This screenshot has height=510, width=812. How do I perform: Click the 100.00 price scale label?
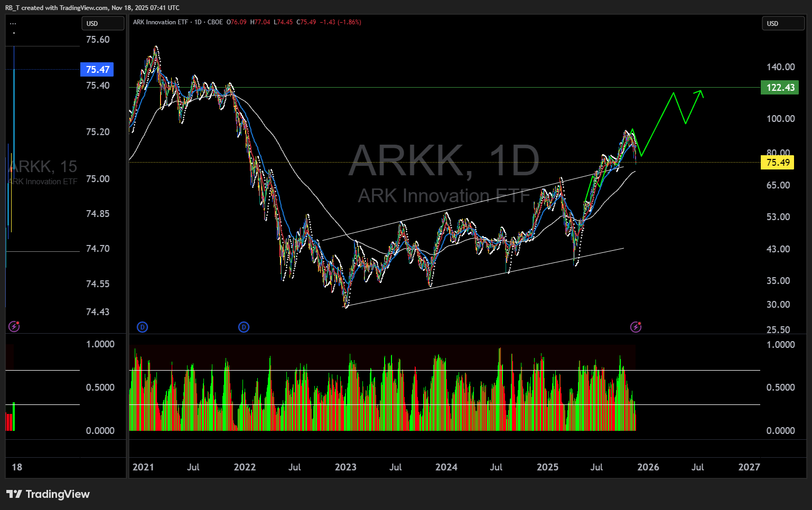pos(780,119)
